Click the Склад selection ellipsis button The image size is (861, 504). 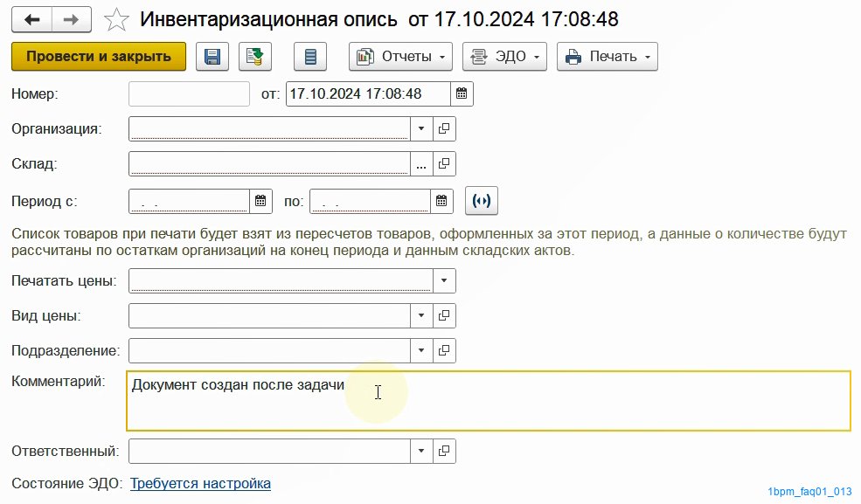pyautogui.click(x=421, y=164)
